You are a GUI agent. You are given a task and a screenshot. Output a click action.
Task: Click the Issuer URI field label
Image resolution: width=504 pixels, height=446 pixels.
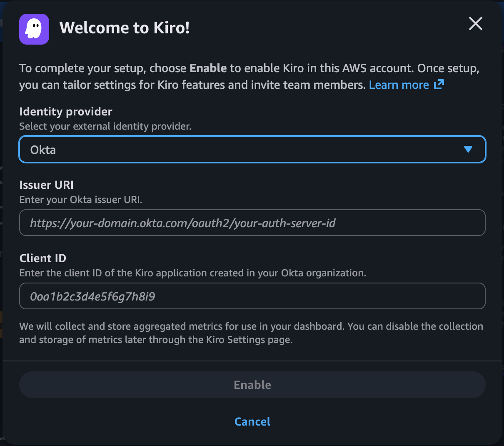pos(46,185)
